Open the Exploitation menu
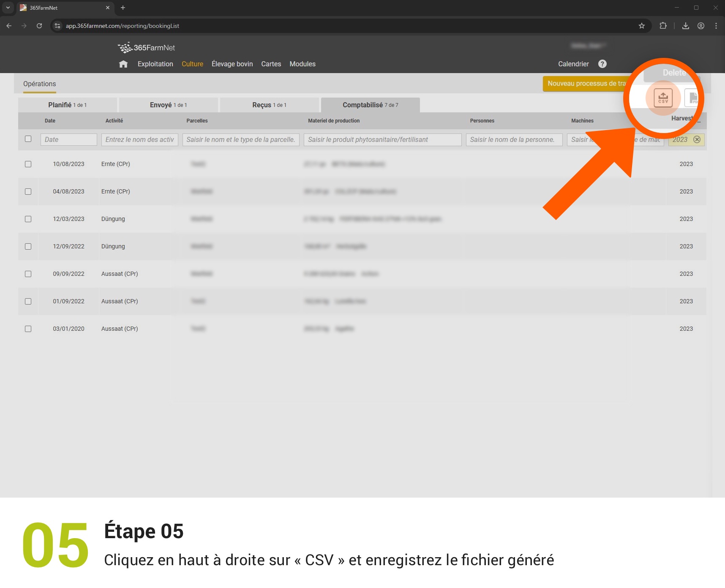Screen dimensions: 725x588 [155, 64]
